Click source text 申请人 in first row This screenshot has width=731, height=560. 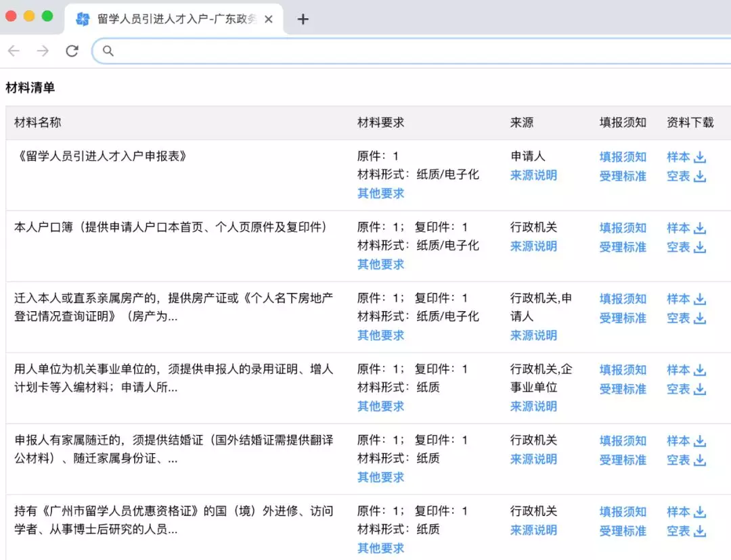pyautogui.click(x=528, y=156)
